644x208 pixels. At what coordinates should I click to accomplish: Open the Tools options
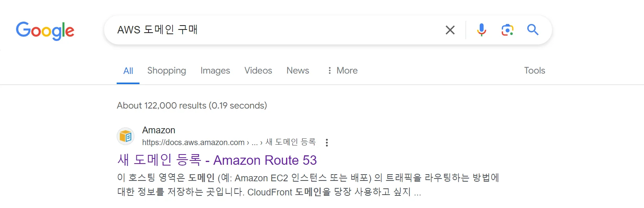coord(534,71)
